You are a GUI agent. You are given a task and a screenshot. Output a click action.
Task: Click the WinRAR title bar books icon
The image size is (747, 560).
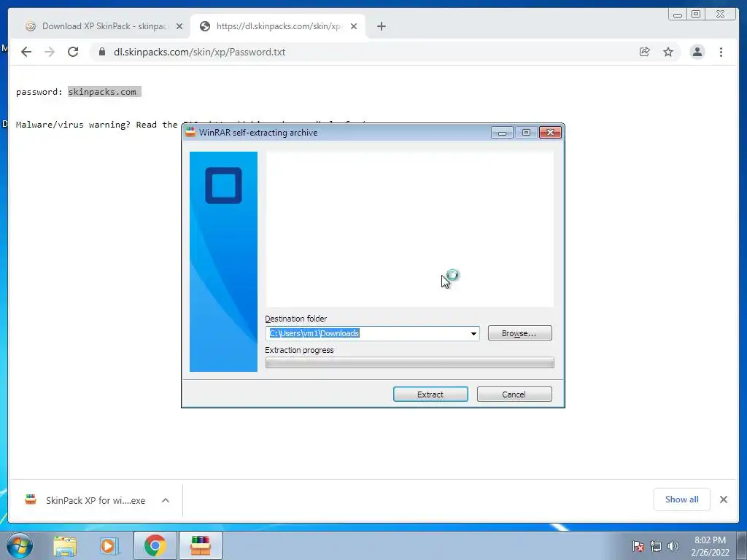(190, 133)
